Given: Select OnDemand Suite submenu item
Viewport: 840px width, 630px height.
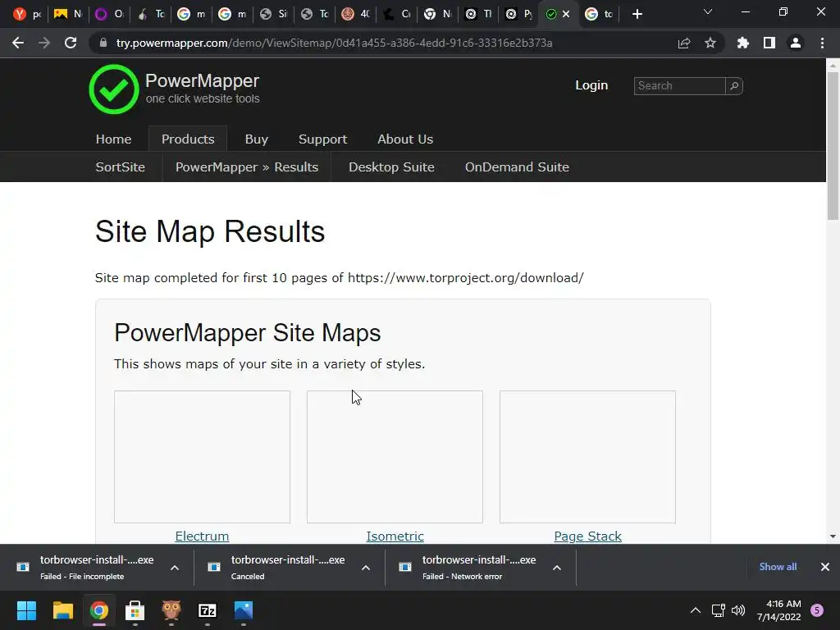Looking at the screenshot, I should pos(517,167).
